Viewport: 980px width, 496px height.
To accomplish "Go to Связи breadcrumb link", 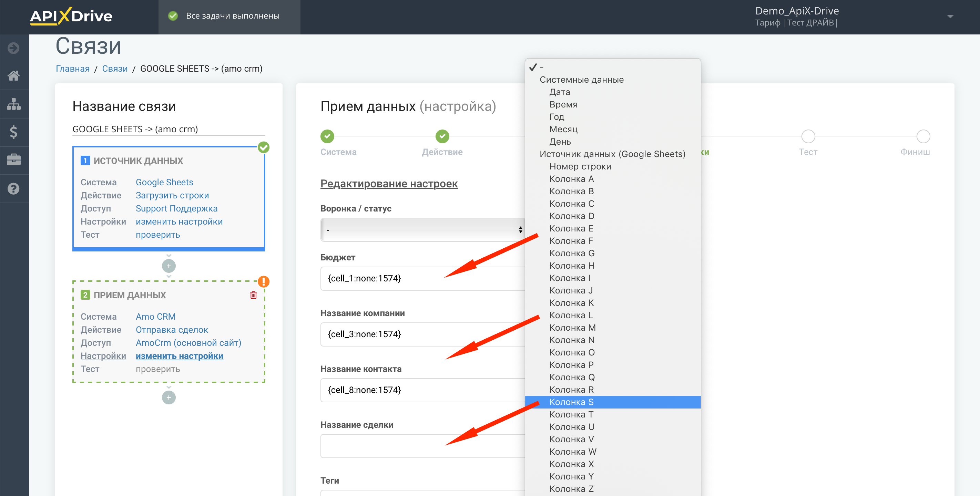I will tap(115, 69).
